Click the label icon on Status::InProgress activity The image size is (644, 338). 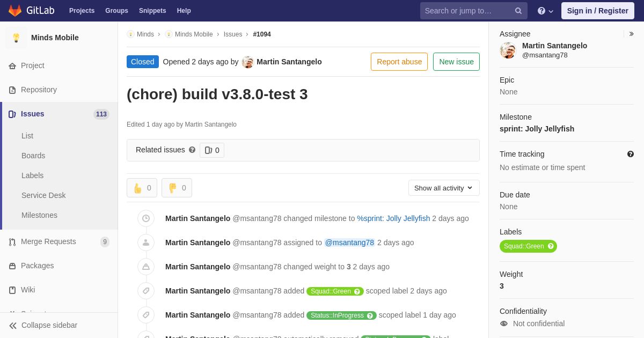pyautogui.click(x=146, y=315)
